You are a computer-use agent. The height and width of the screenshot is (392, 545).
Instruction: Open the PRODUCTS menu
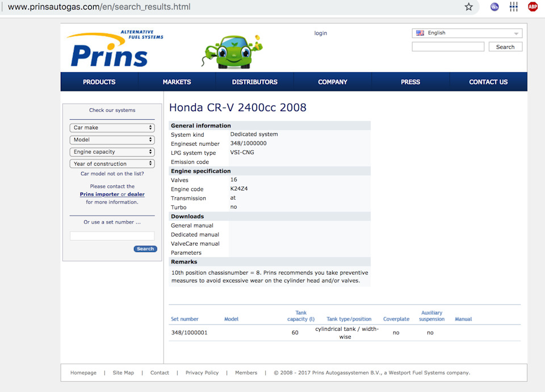99,82
